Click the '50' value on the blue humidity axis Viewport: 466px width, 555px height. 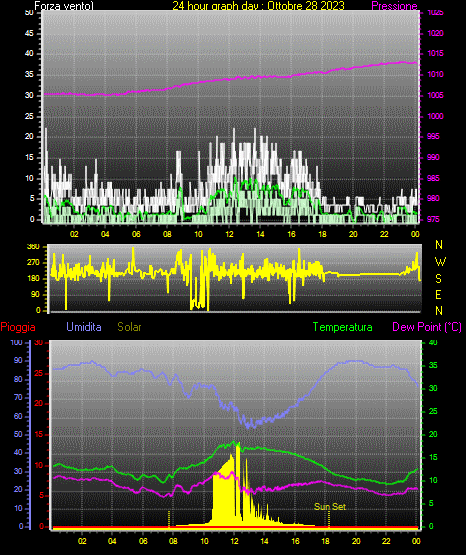(18, 434)
